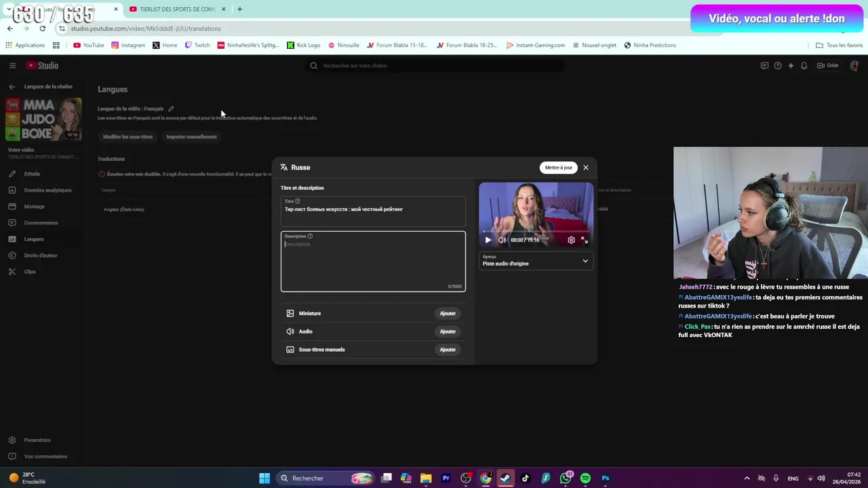Viewport: 868px width, 488px height.
Task: Open the Instagram bookmark
Action: coord(128,45)
